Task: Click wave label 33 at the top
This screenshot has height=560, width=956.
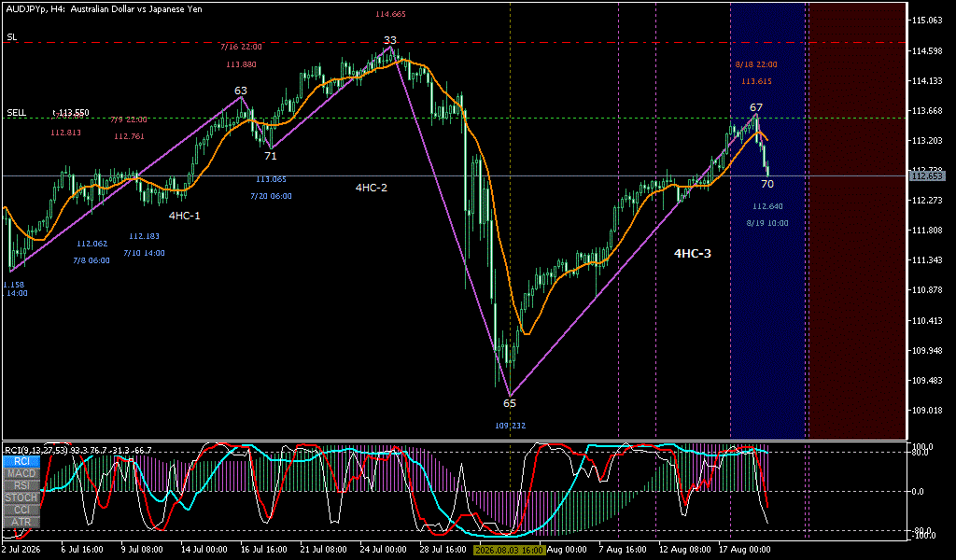Action: pos(389,41)
